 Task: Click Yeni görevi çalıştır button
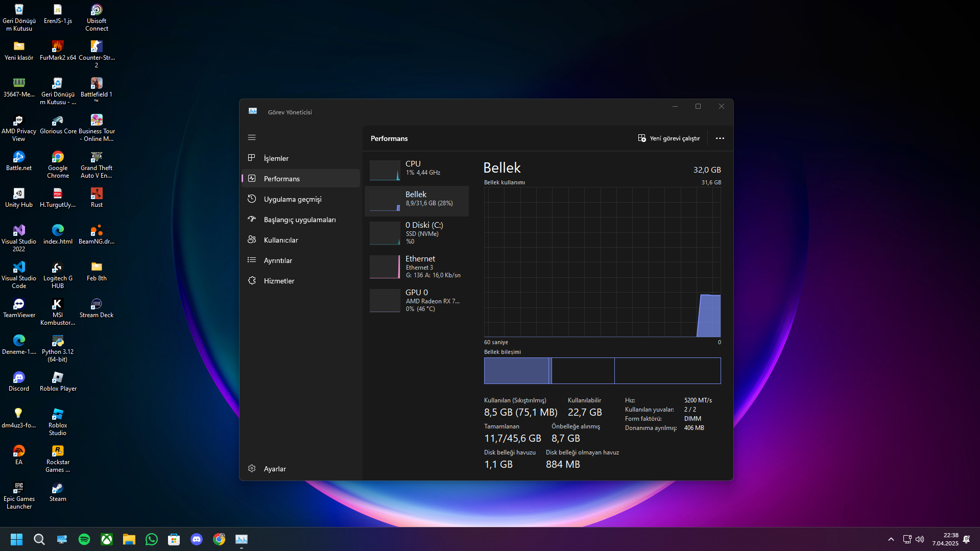(x=669, y=138)
